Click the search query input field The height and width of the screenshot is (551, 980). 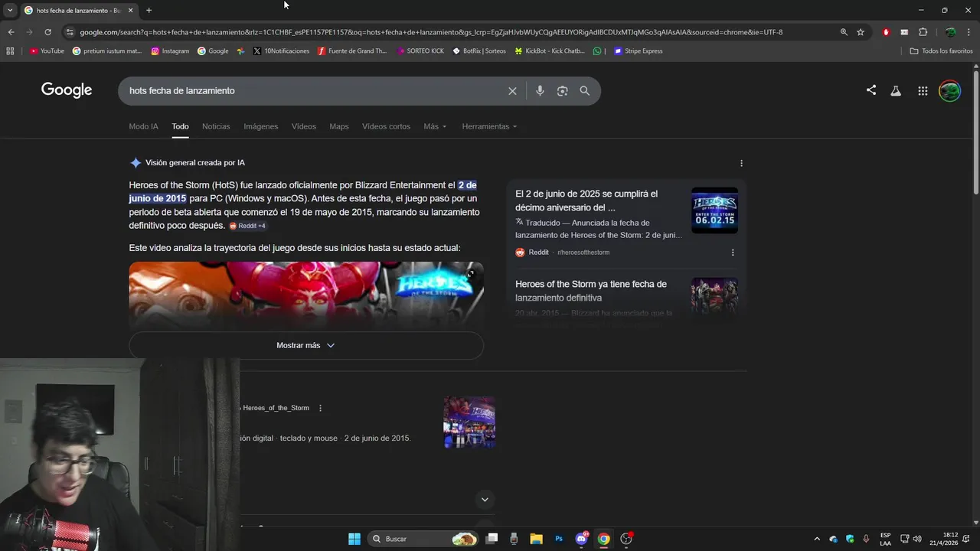[x=314, y=91]
